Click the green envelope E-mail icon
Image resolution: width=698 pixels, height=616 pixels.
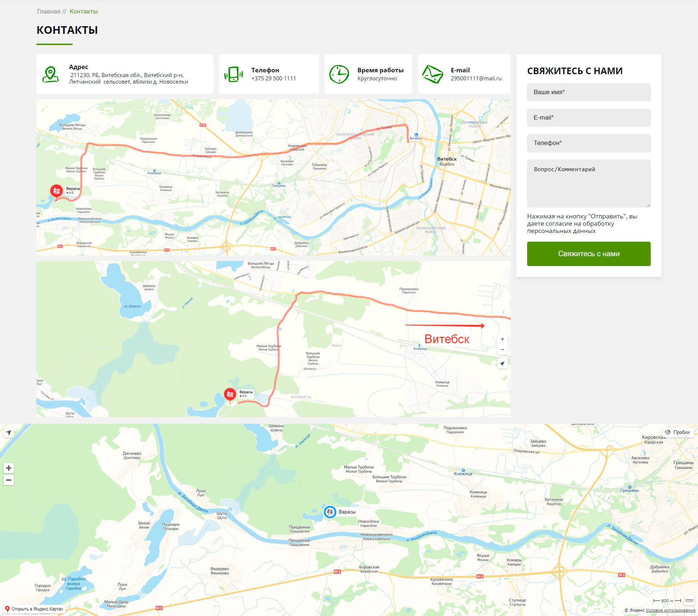coord(432,74)
